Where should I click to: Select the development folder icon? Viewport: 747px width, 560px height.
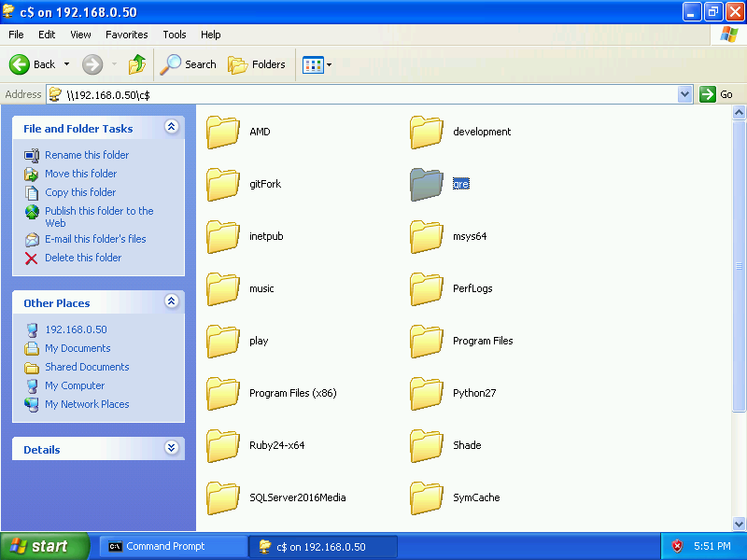[x=427, y=132]
